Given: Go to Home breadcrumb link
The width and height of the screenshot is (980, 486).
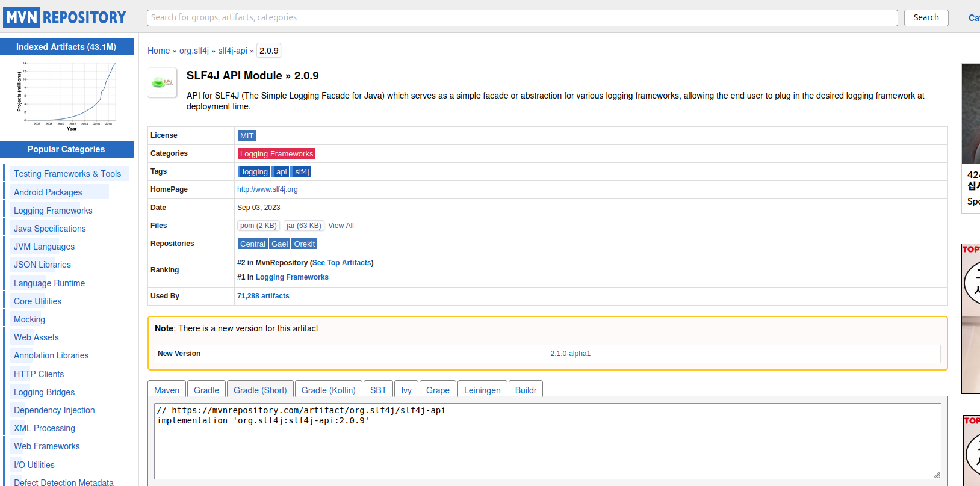Looking at the screenshot, I should tap(159, 51).
